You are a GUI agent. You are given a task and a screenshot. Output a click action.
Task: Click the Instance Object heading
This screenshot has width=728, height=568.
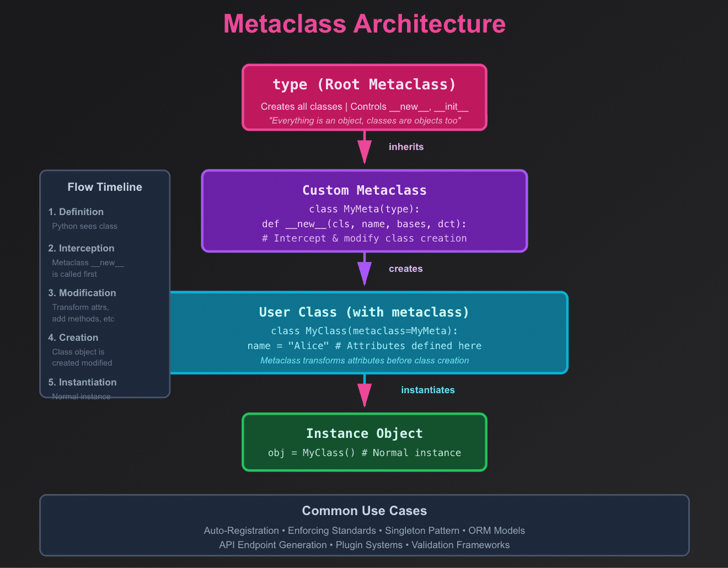point(364,433)
